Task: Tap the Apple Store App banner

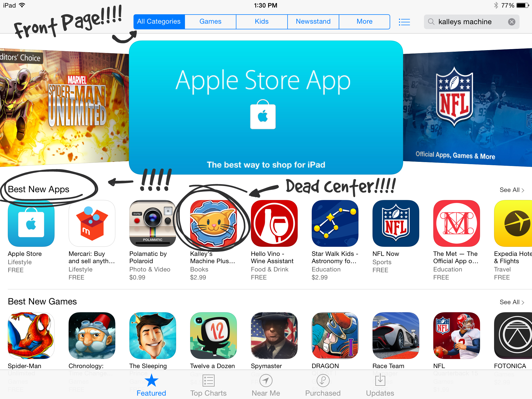Action: click(x=266, y=107)
